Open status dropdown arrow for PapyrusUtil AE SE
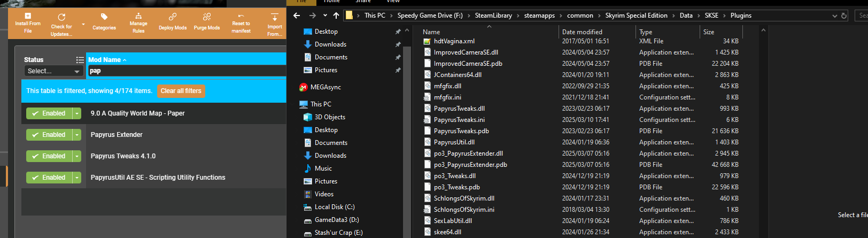This screenshot has height=238, width=868. click(77, 178)
